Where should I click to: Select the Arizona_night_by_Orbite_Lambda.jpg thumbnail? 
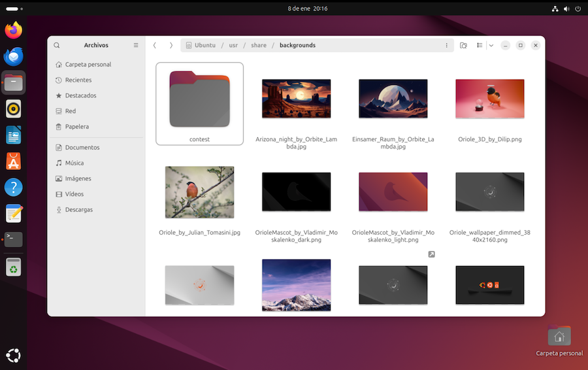point(296,99)
